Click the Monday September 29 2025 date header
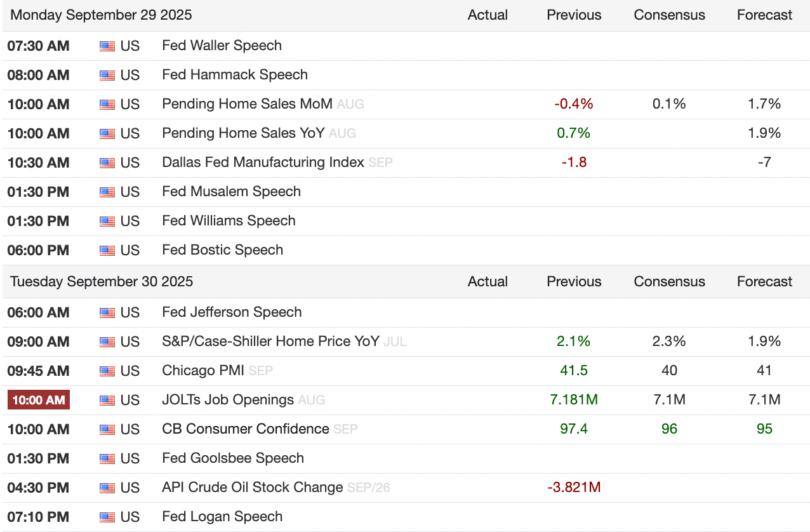Screen dimensions: 810x532 (x=101, y=15)
